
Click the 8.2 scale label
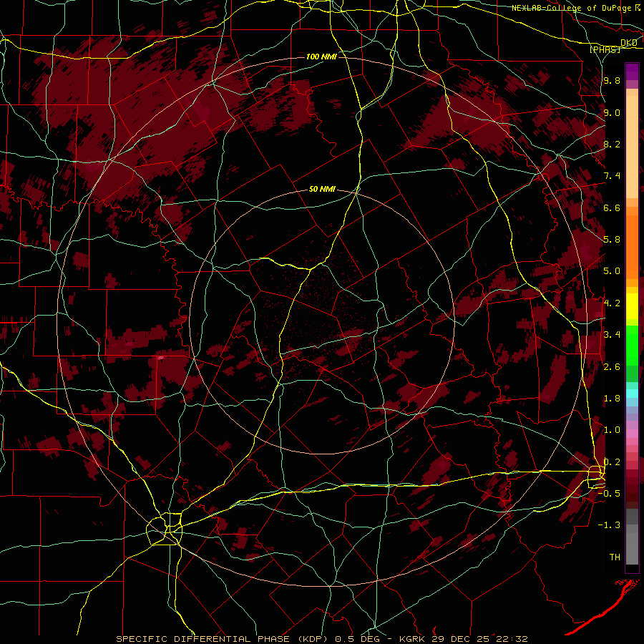[612, 144]
